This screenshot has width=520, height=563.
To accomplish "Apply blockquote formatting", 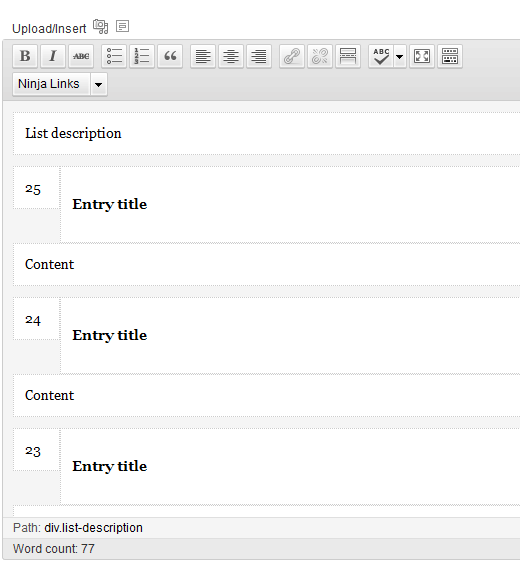I will (x=170, y=56).
